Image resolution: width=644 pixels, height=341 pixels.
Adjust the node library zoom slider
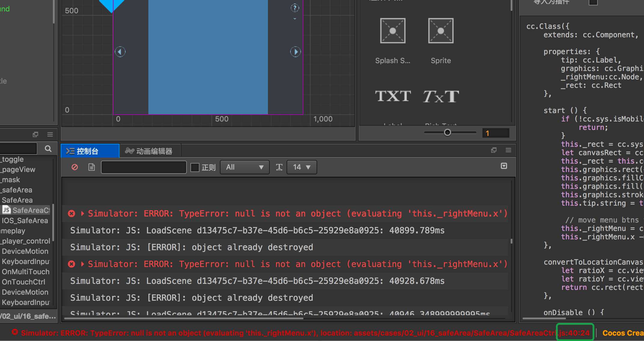447,133
